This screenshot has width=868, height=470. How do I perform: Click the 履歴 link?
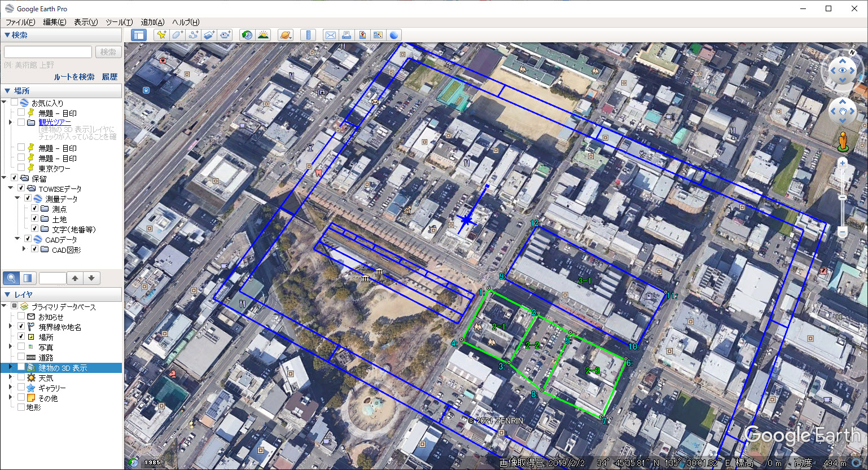[109, 77]
